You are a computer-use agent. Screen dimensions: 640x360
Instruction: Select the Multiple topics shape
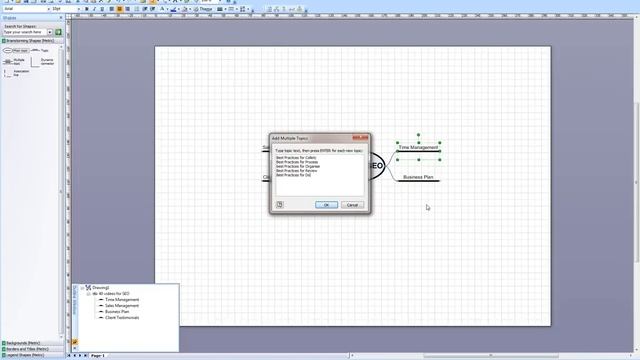click(x=14, y=62)
